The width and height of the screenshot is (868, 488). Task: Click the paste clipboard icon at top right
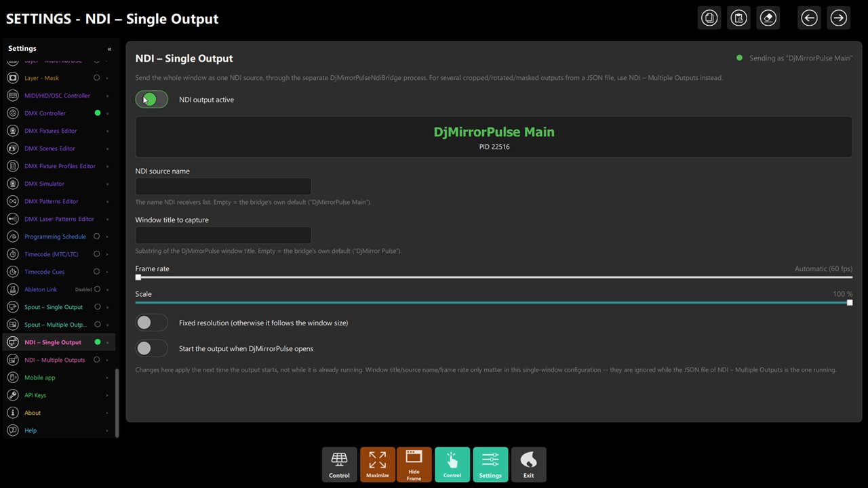(x=738, y=18)
